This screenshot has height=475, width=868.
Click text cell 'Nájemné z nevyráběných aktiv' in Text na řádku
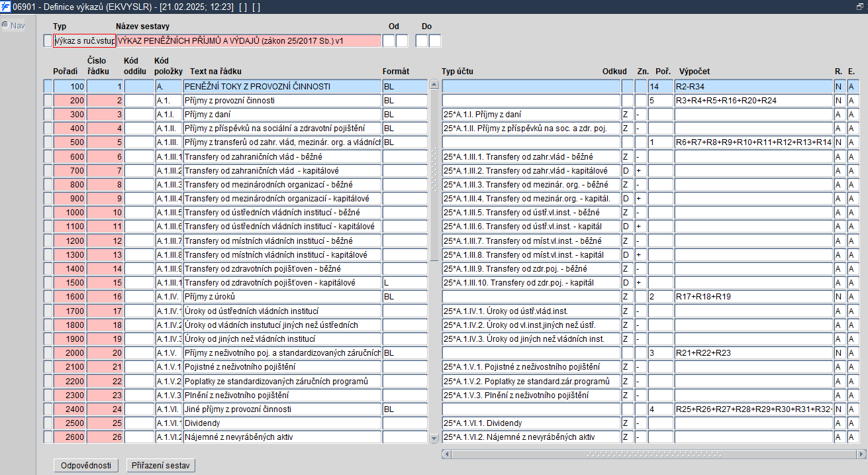click(282, 437)
